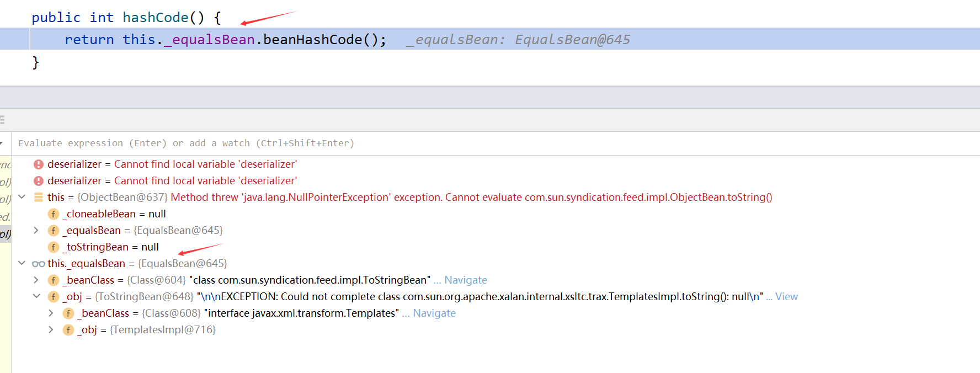Click the second deserializer error icon
980x373 pixels.
coord(39,181)
